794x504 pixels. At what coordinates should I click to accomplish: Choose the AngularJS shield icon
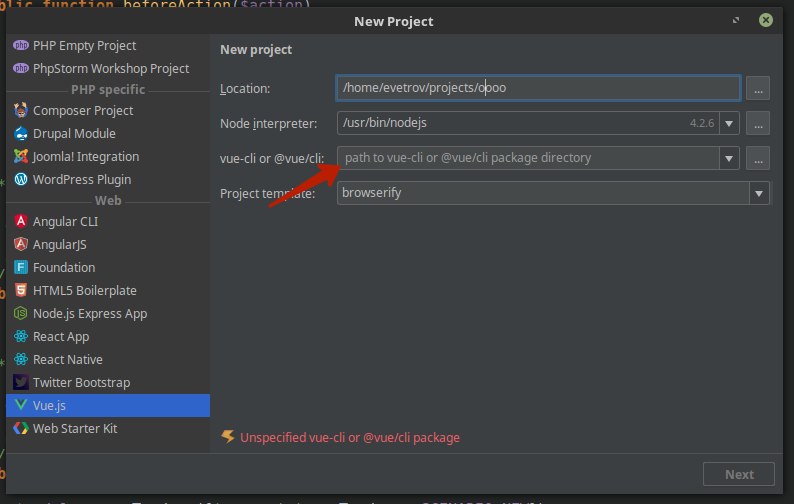click(21, 244)
